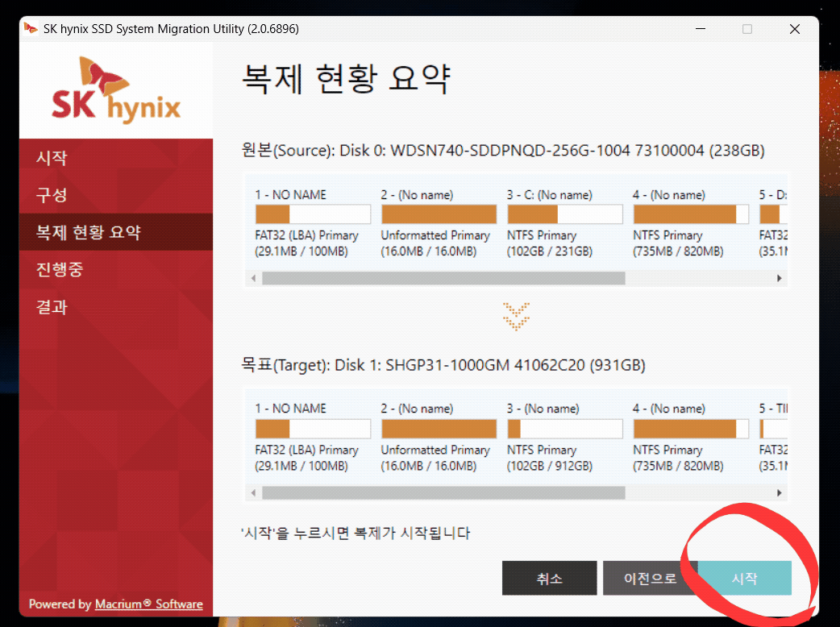
Task: Click target text '(102GB / 912GB)'
Action: coord(549,466)
